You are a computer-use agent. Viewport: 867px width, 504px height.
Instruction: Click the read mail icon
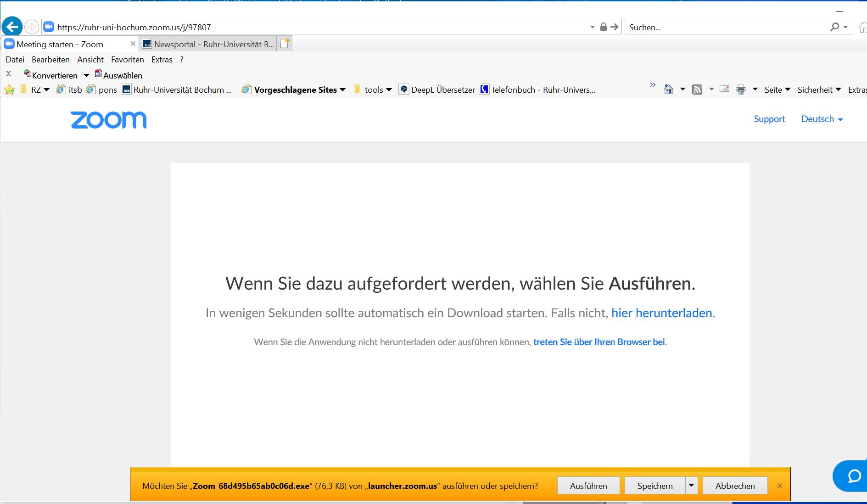(x=725, y=89)
